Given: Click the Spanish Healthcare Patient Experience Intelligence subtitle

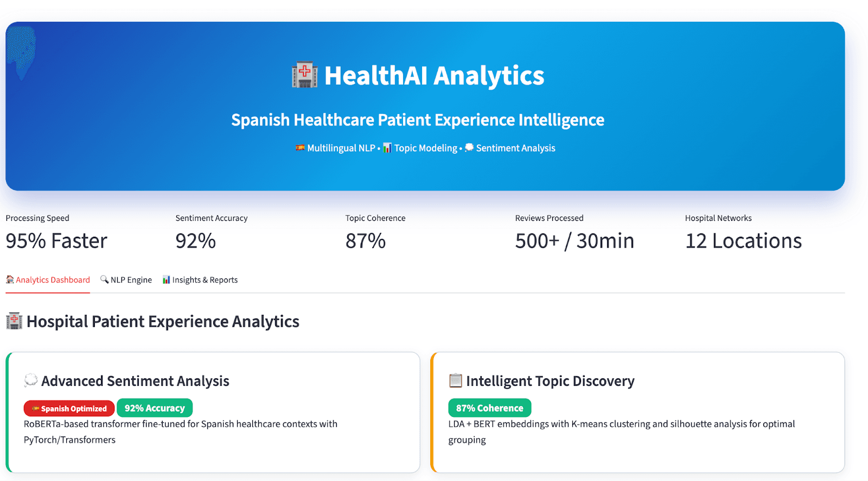Looking at the screenshot, I should [x=418, y=120].
